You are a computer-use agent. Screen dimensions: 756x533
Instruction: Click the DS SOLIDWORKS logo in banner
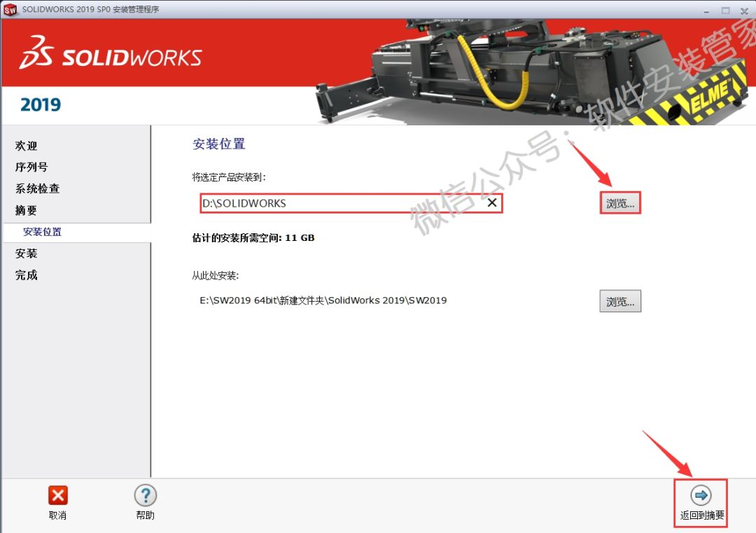(111, 57)
